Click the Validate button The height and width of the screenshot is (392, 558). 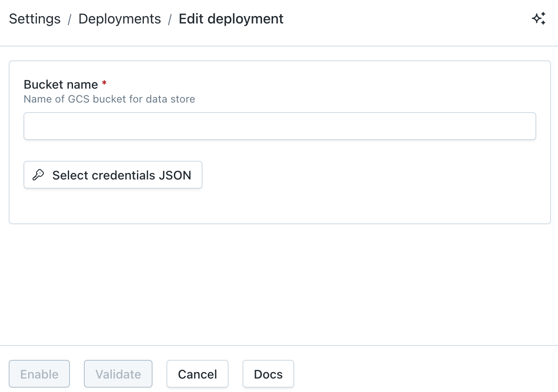point(118,374)
